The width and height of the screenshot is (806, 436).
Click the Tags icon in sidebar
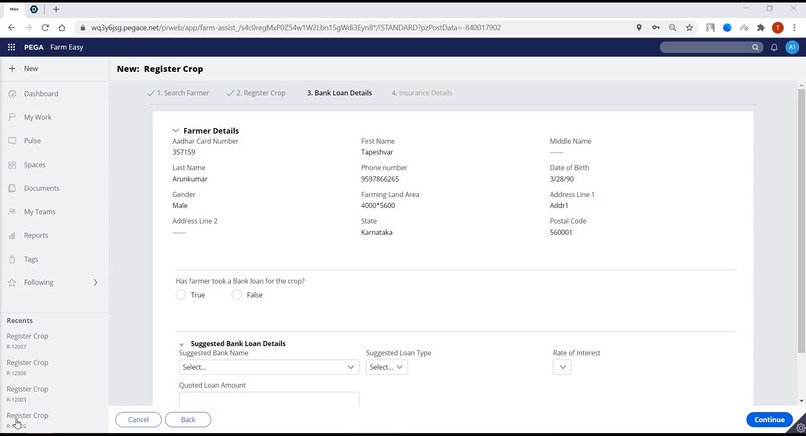click(x=12, y=259)
